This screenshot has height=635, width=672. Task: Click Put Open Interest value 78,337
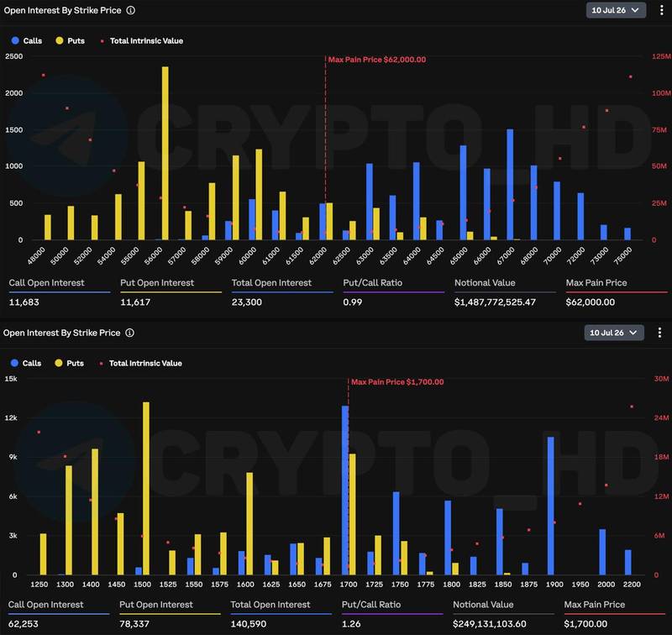(134, 624)
